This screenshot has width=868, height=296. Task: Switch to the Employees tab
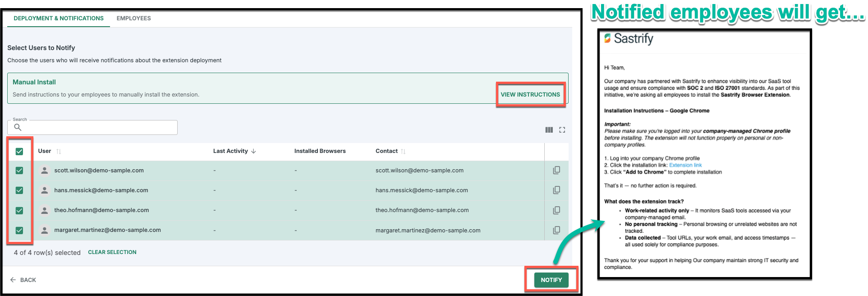pos(133,18)
